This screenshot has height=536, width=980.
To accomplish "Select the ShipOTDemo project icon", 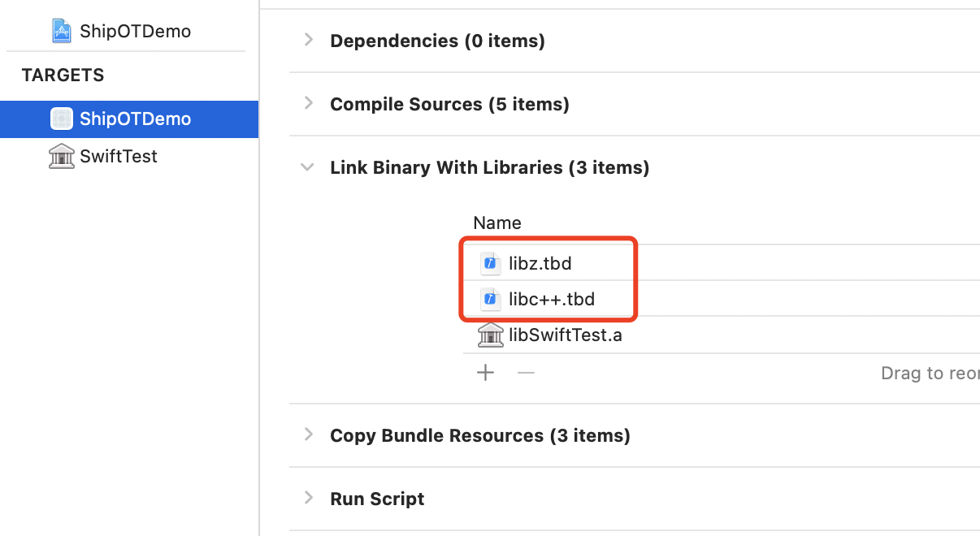I will pyautogui.click(x=62, y=31).
